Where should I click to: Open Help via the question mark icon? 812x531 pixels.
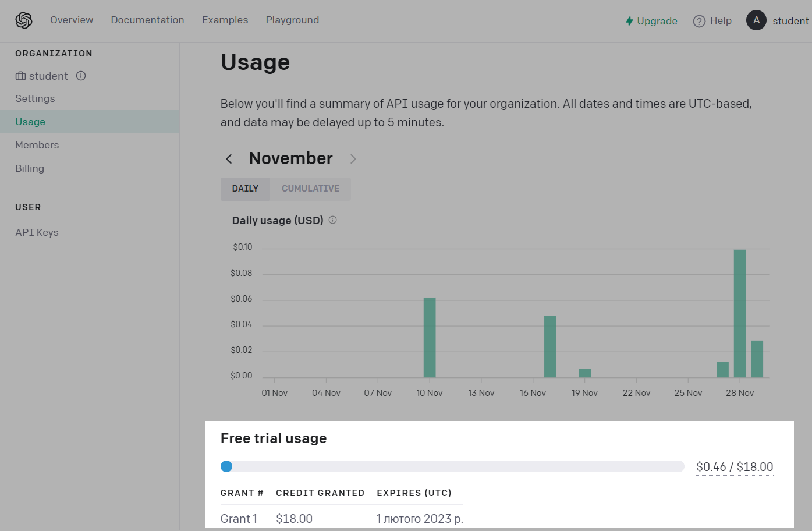pos(698,20)
